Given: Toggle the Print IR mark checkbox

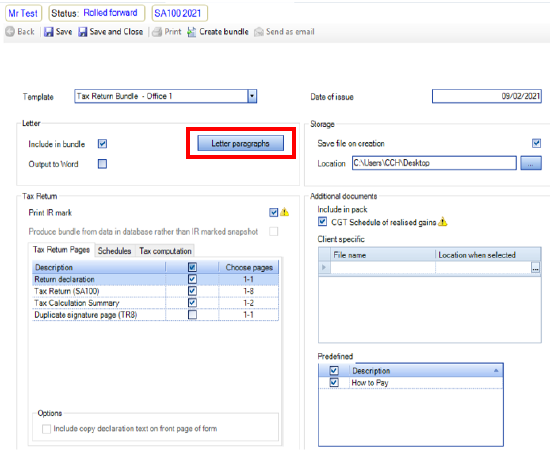Looking at the screenshot, I should (x=274, y=212).
